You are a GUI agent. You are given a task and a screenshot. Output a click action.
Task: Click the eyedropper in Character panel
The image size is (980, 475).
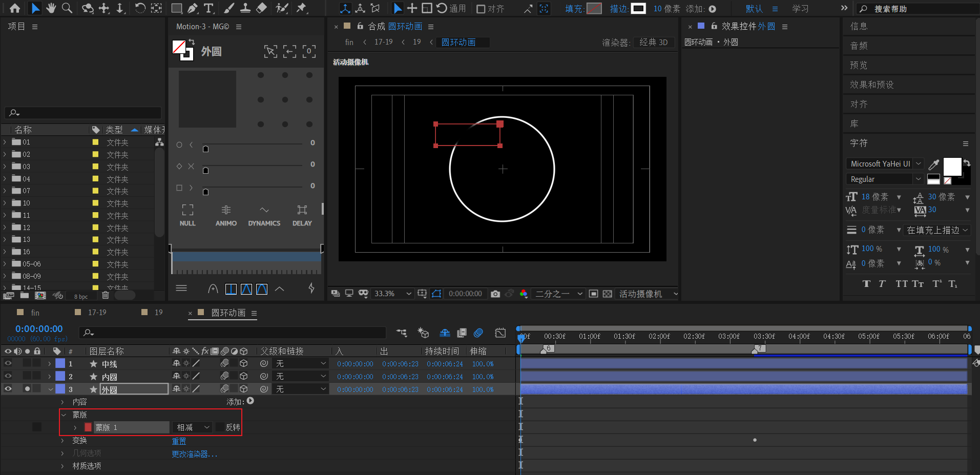(934, 164)
